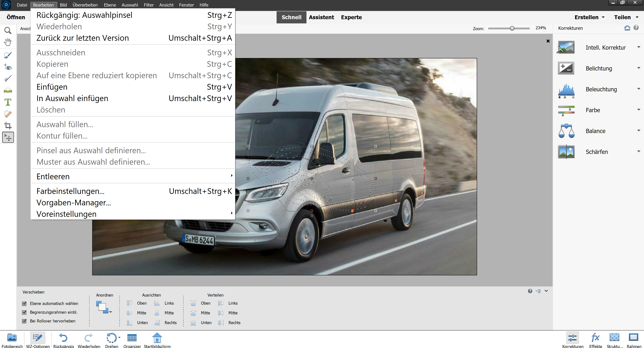Click the Drehen rotate icon
The height and width of the screenshot is (348, 644).
[x=111, y=338]
